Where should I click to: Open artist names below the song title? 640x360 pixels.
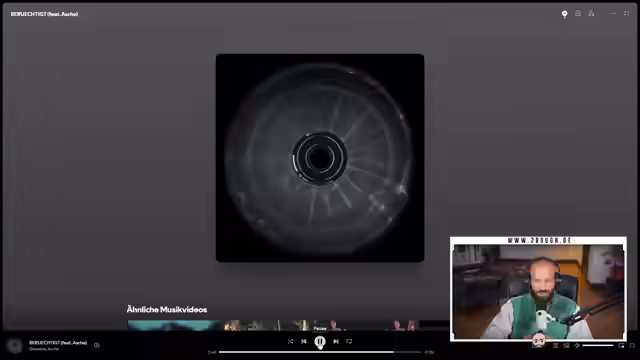[x=44, y=349]
